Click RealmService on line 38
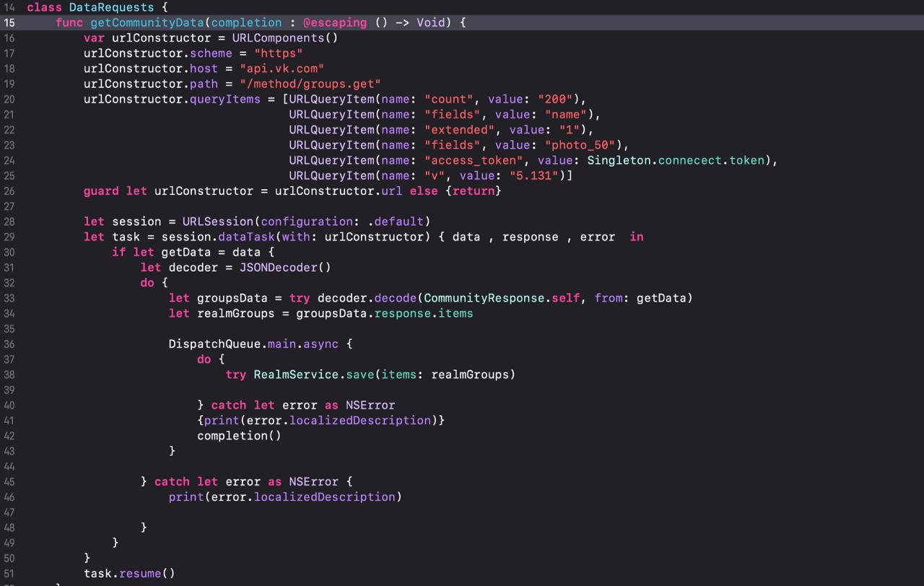924x586 pixels. pos(296,375)
